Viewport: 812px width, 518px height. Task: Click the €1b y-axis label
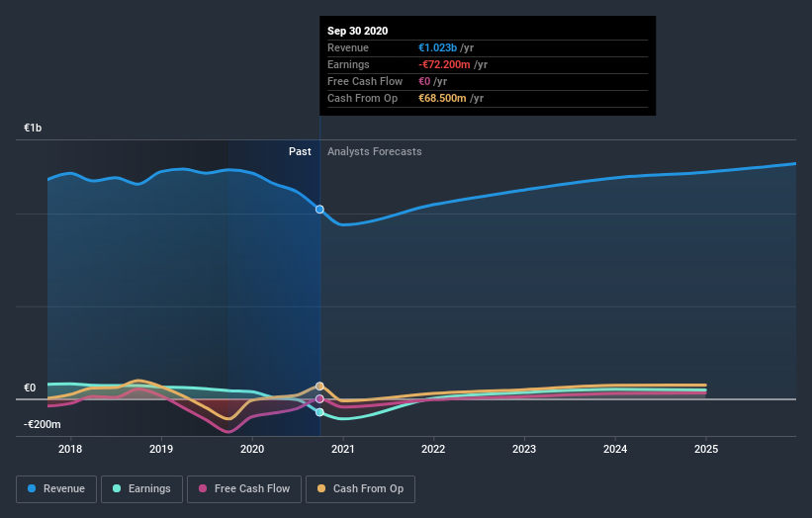tap(33, 128)
